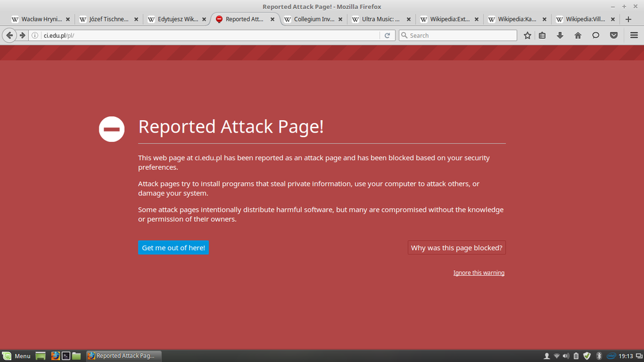Click the 'Get me out of here!' button
The width and height of the screenshot is (644, 362).
pos(173,248)
